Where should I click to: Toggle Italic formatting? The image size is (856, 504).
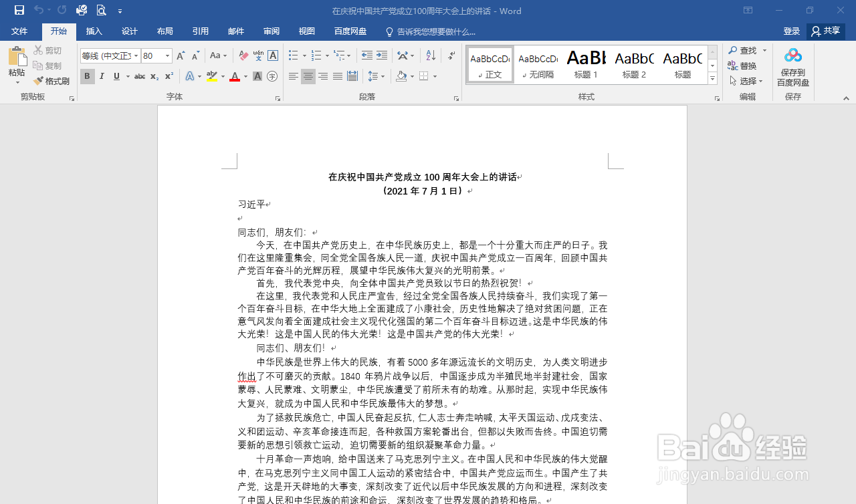coord(102,76)
